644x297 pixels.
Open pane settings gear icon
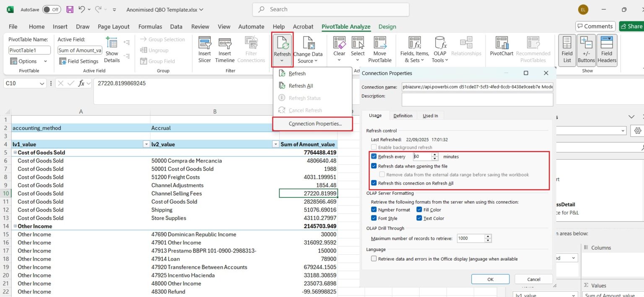(638, 131)
